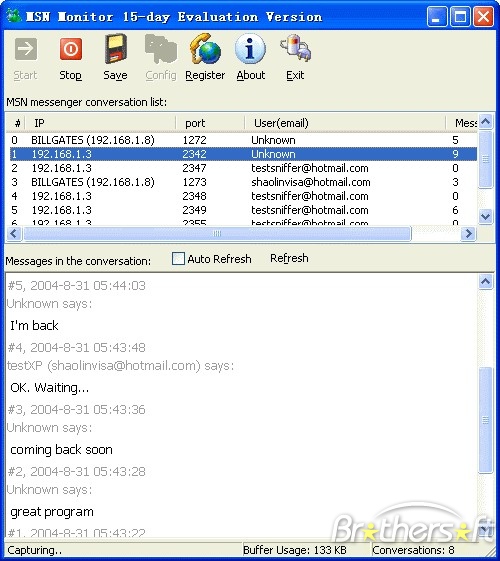Click header "#3, 2004-8-31 05:43:36"
This screenshot has width=500, height=561.
[x=77, y=409]
